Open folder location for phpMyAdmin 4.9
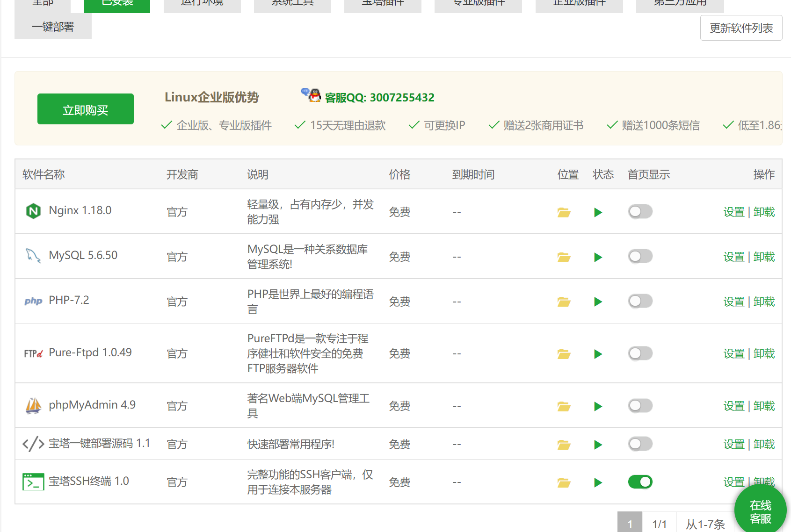Image resolution: width=791 pixels, height=532 pixels. pos(564,407)
